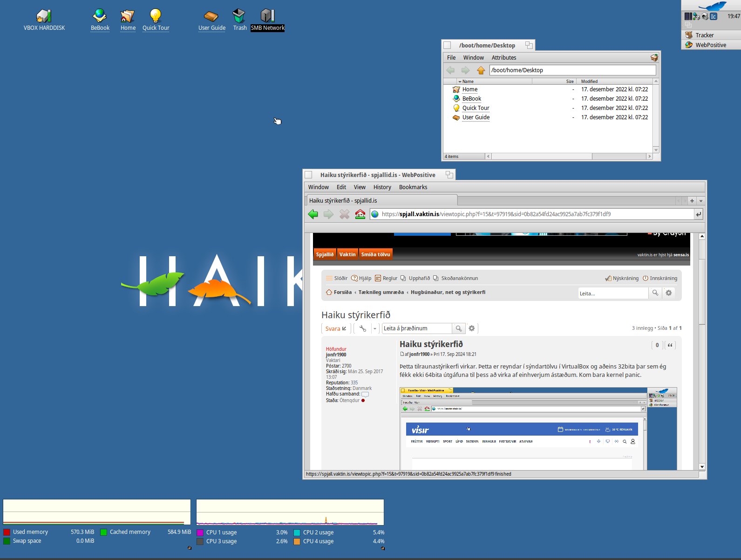
Task: Toggle Cached memory legend box
Action: (104, 532)
